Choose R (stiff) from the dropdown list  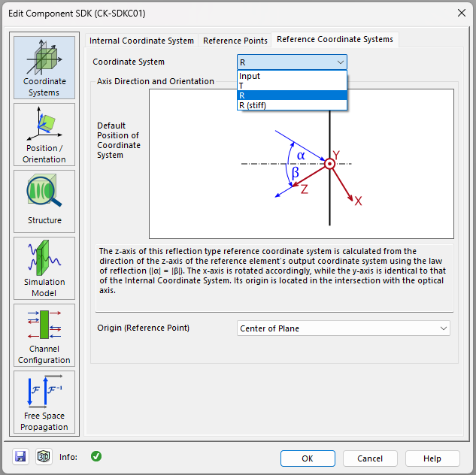coord(292,105)
